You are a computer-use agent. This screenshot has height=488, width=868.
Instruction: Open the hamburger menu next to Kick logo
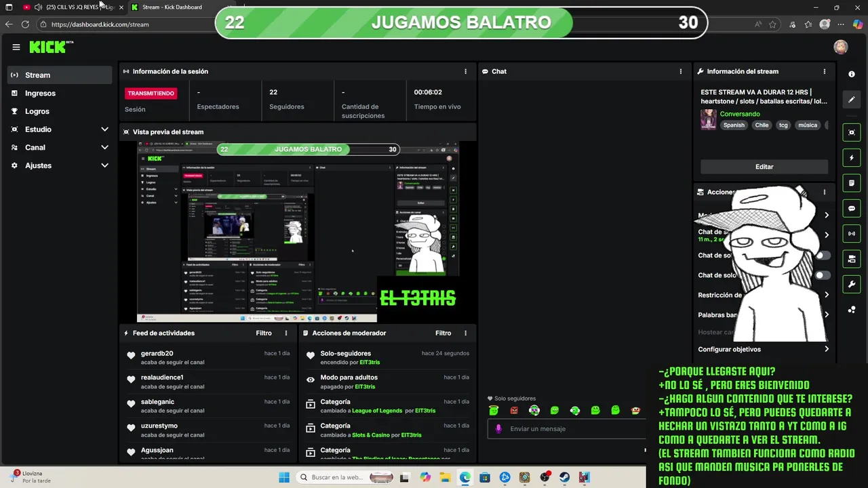(x=16, y=47)
